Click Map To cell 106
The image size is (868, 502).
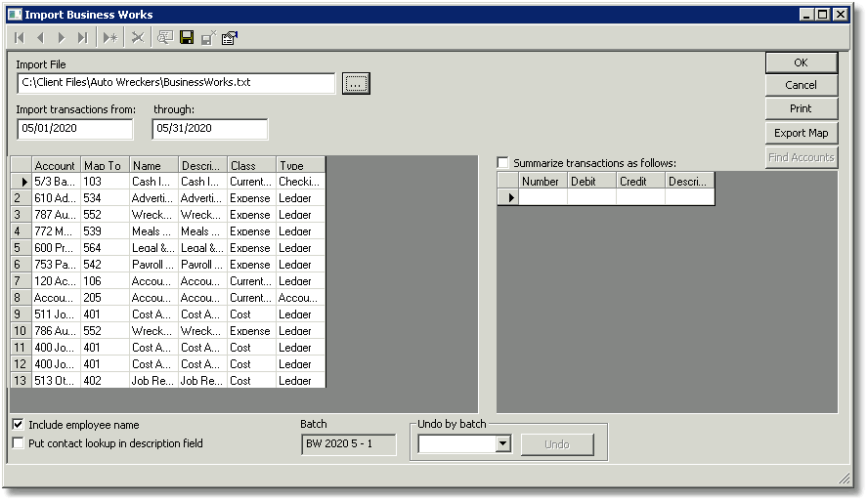pos(105,281)
